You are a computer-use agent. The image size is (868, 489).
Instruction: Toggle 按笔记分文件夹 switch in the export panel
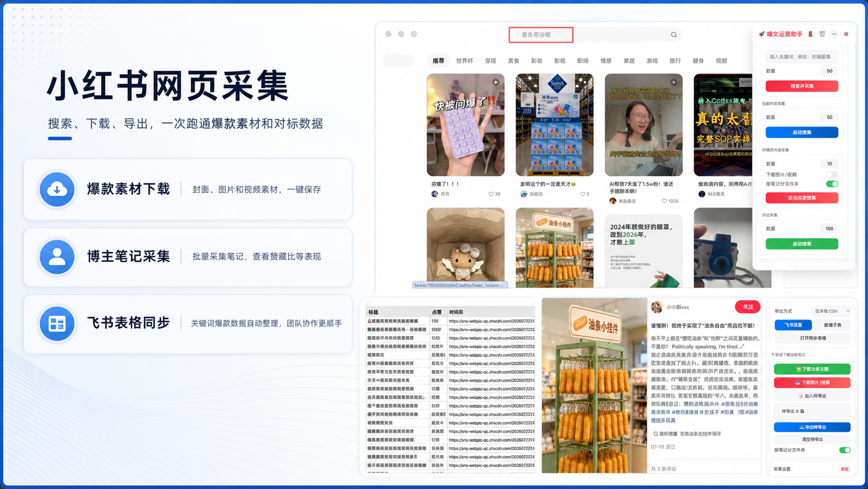pyautogui.click(x=845, y=450)
